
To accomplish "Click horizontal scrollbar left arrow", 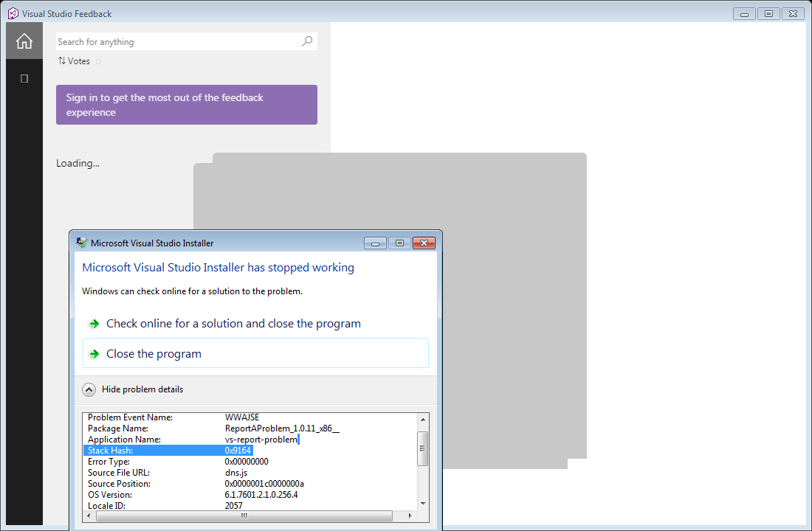I will click(x=89, y=516).
